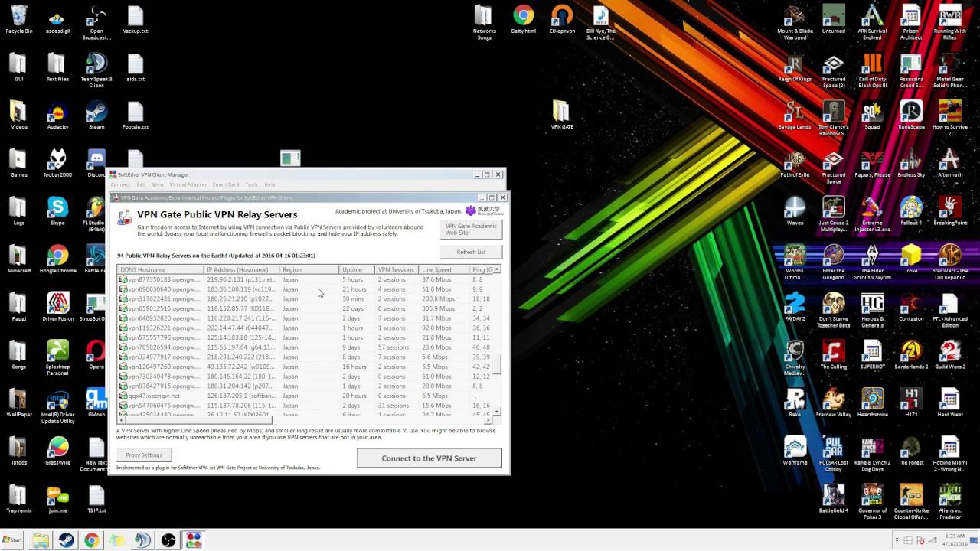Screen dimensions: 980x551
Task: Open the Networks Songs folder
Action: click(x=484, y=22)
